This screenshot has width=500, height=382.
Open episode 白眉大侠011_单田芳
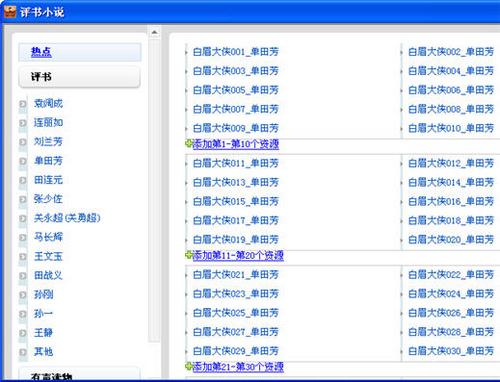click(x=236, y=163)
